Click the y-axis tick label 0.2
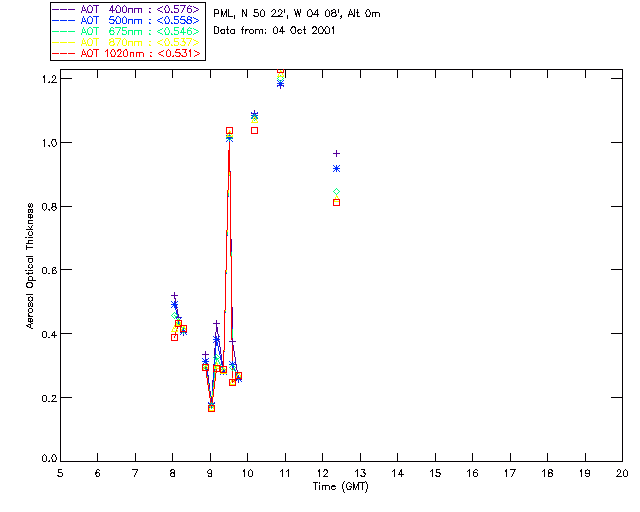Viewport: 640px width, 512px height. [49, 398]
